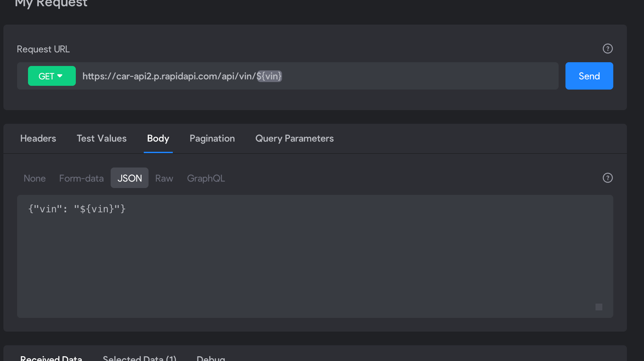Click the body editor resize handle
Screen dimensions: 644x361
click(x=599, y=307)
